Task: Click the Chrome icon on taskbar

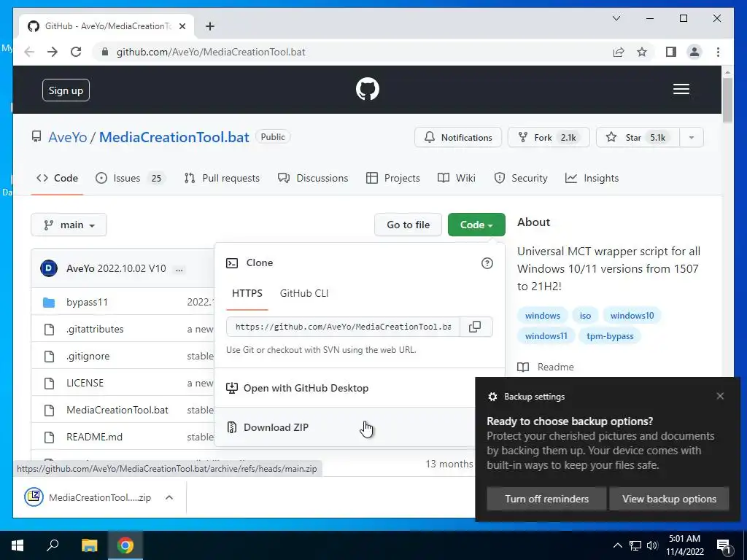Action: point(125,545)
